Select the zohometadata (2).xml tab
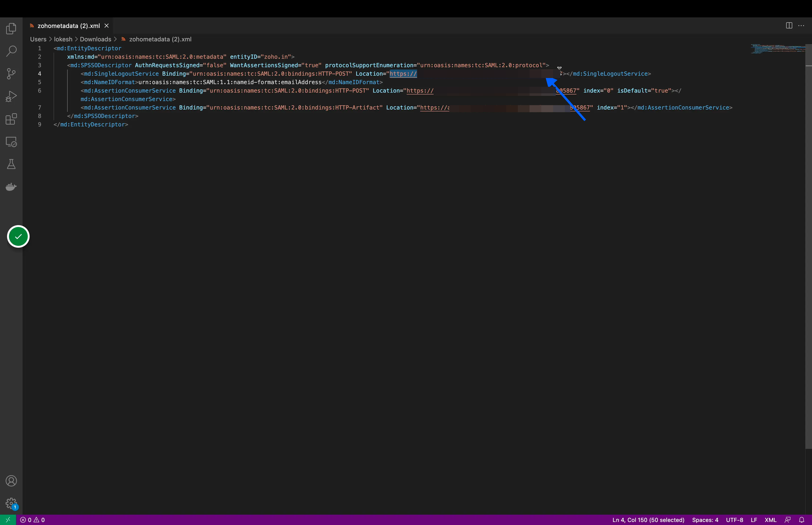The height and width of the screenshot is (525, 812). click(x=69, y=26)
